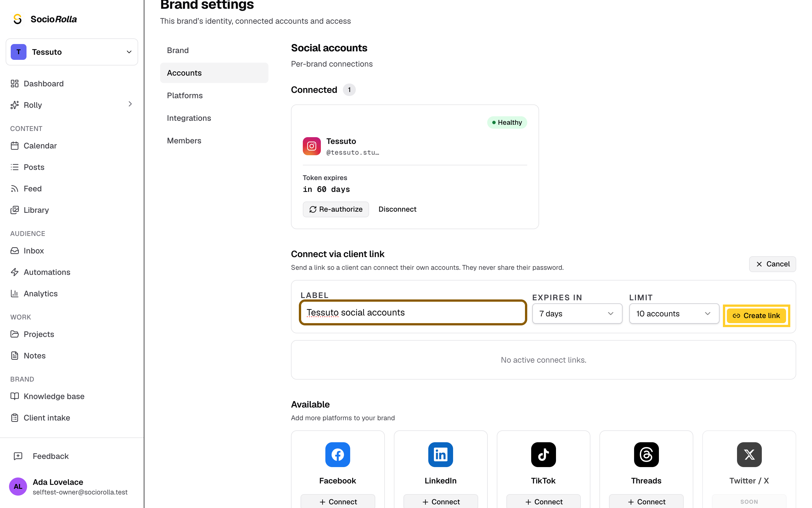812x508 pixels.
Task: Open the Integrations tab
Action: pos(214,118)
